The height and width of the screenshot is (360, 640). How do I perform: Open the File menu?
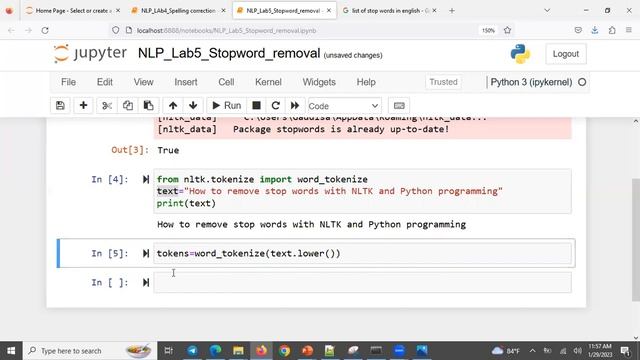click(68, 82)
